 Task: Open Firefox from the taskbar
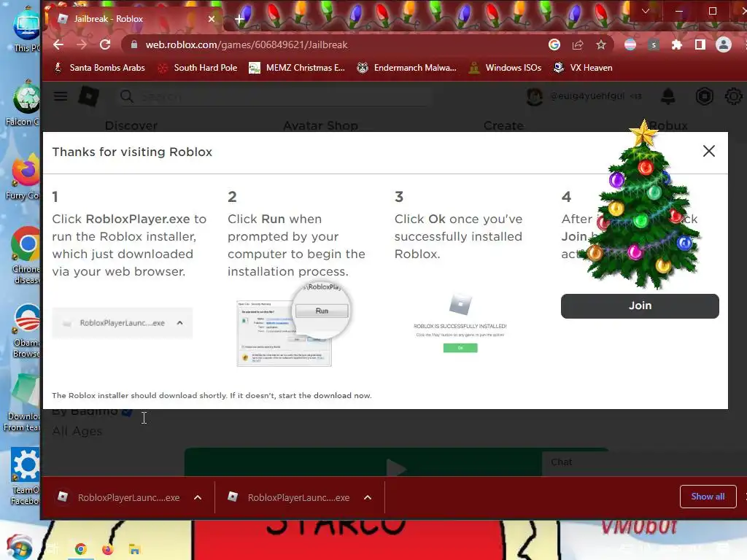pos(108,550)
